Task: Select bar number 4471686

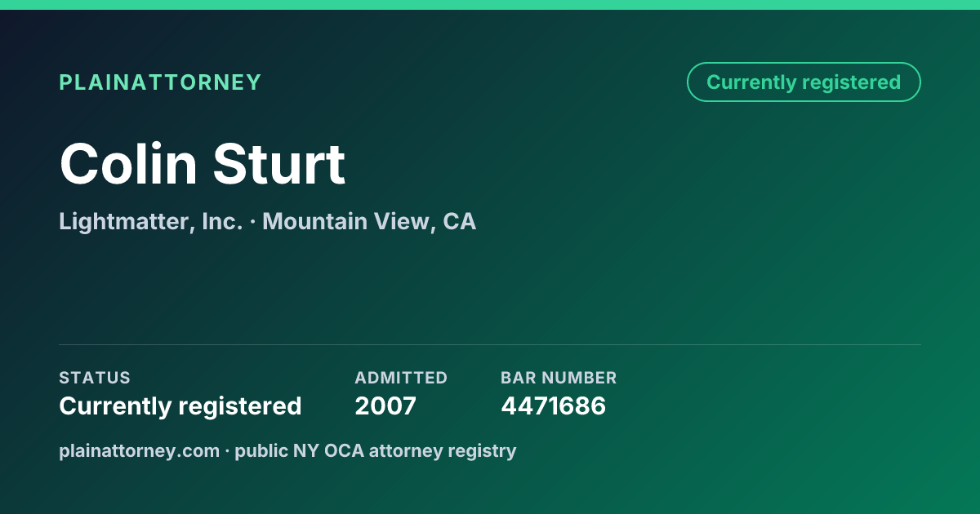Action: pyautogui.click(x=553, y=406)
